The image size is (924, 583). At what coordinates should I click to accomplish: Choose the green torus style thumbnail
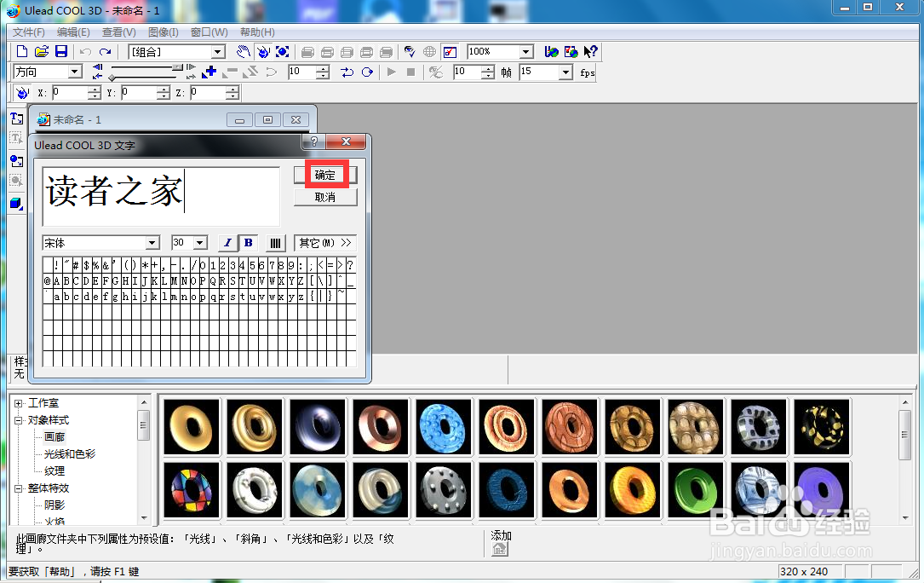[x=696, y=490]
